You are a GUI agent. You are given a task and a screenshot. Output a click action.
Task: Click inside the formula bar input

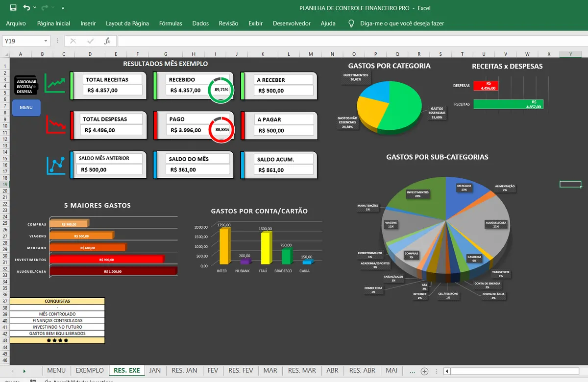pos(352,41)
